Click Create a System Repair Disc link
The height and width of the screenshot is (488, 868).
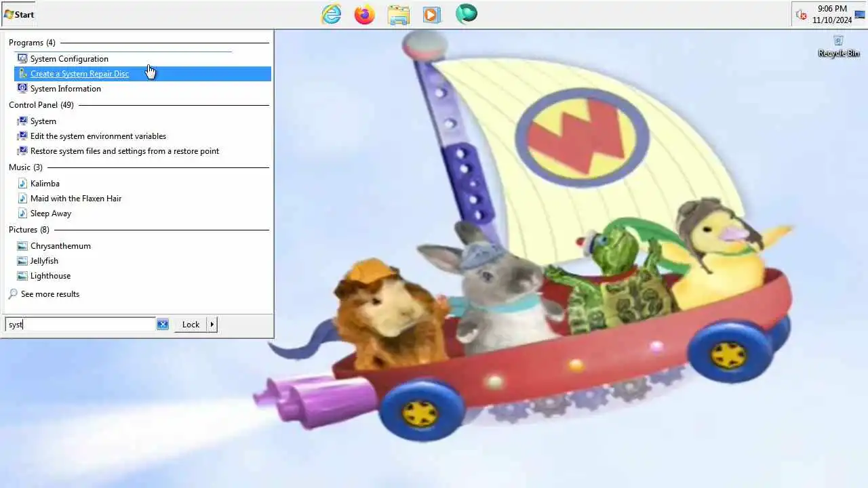[79, 74]
